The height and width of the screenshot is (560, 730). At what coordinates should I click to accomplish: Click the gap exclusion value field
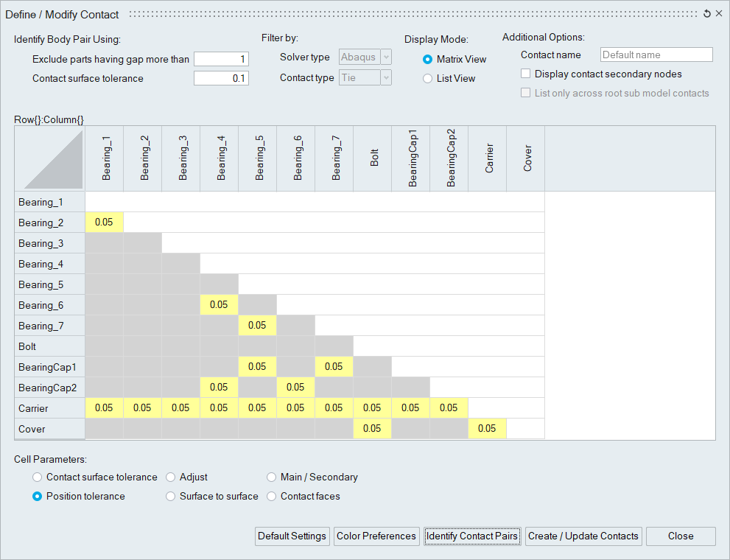click(x=221, y=60)
